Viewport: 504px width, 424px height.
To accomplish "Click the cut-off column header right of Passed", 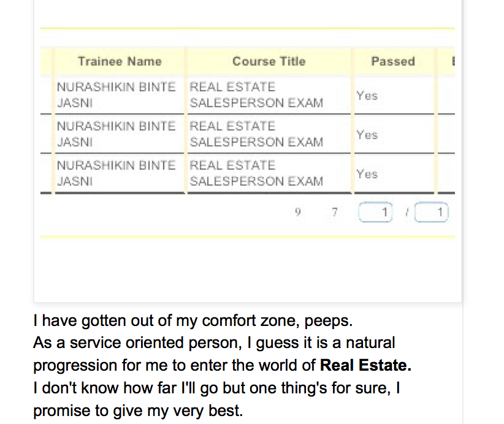I will click(452, 61).
